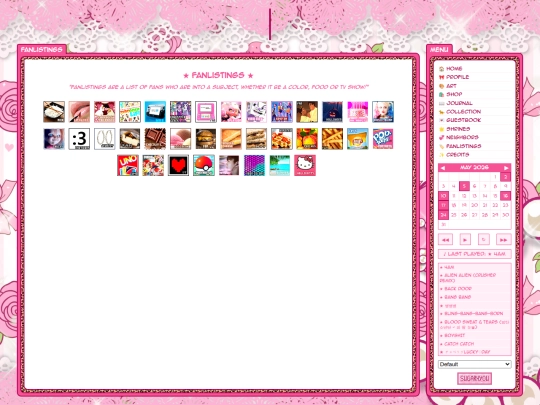The image size is (540, 405).
Task: Click the house icon beside Home
Action: pos(442,69)
